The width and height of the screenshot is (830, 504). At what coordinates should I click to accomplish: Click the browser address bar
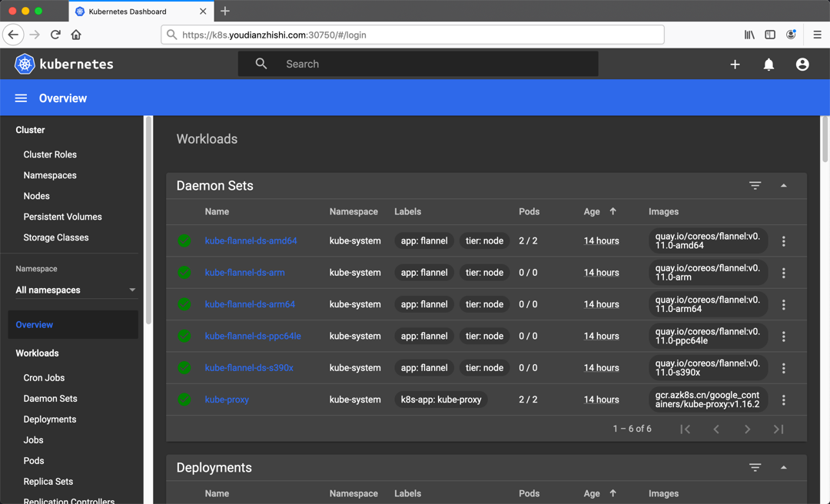(413, 35)
